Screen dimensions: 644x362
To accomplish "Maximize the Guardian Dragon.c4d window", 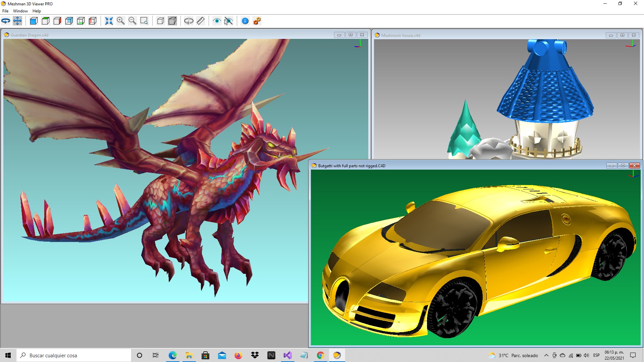I will 351,35.
